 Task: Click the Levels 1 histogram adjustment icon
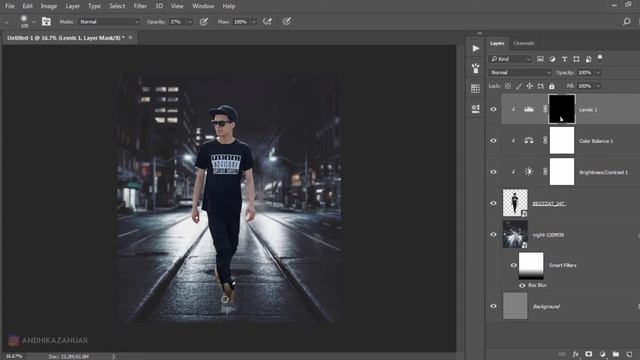(x=529, y=109)
